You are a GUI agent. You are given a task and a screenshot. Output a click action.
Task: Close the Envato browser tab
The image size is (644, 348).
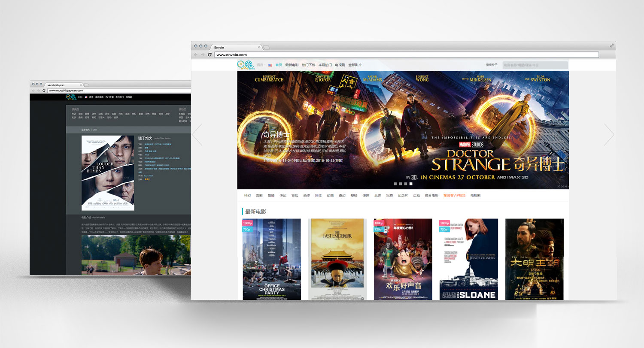pyautogui.click(x=259, y=47)
